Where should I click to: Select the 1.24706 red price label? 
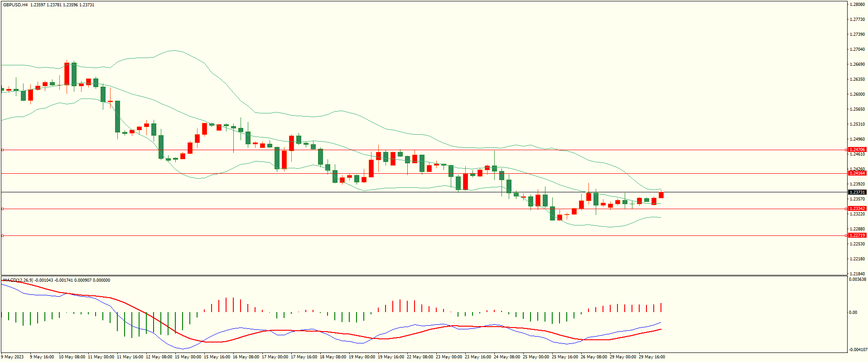coord(857,150)
